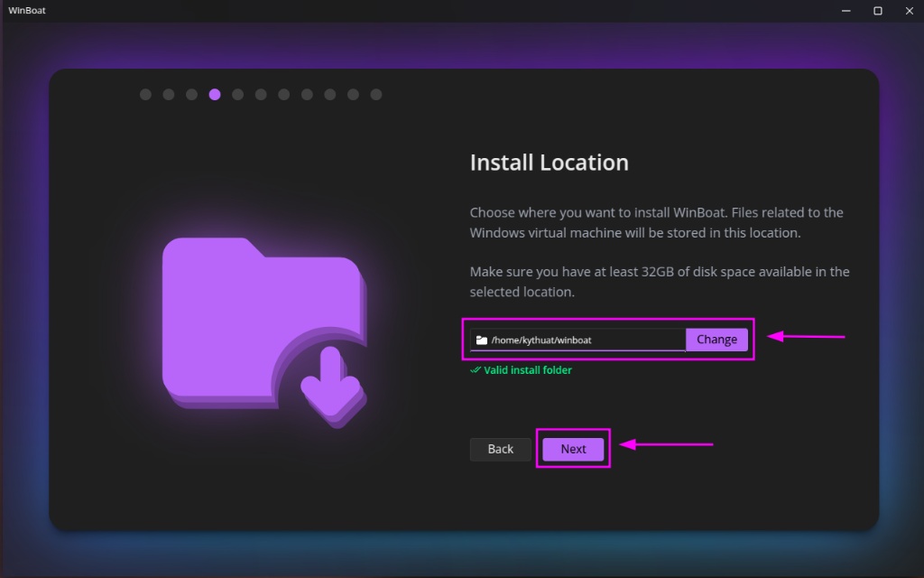Image resolution: width=924 pixels, height=578 pixels.
Task: Click the folder icon in path field
Action: pos(482,340)
